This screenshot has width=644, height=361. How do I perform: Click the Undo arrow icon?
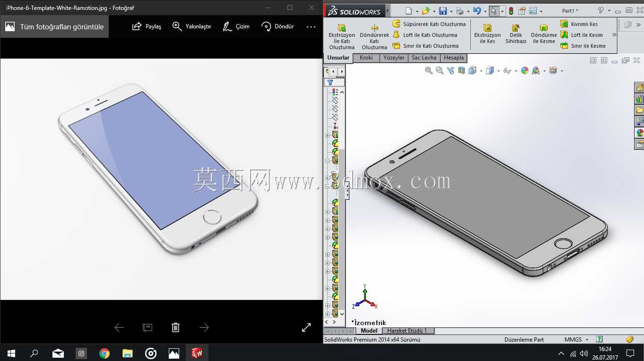477,11
